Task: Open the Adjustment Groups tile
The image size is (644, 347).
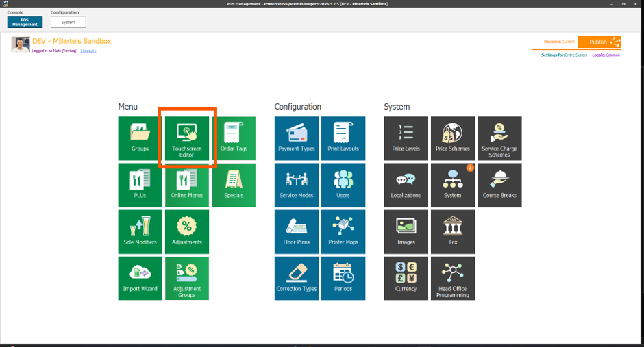Action: pos(187,279)
